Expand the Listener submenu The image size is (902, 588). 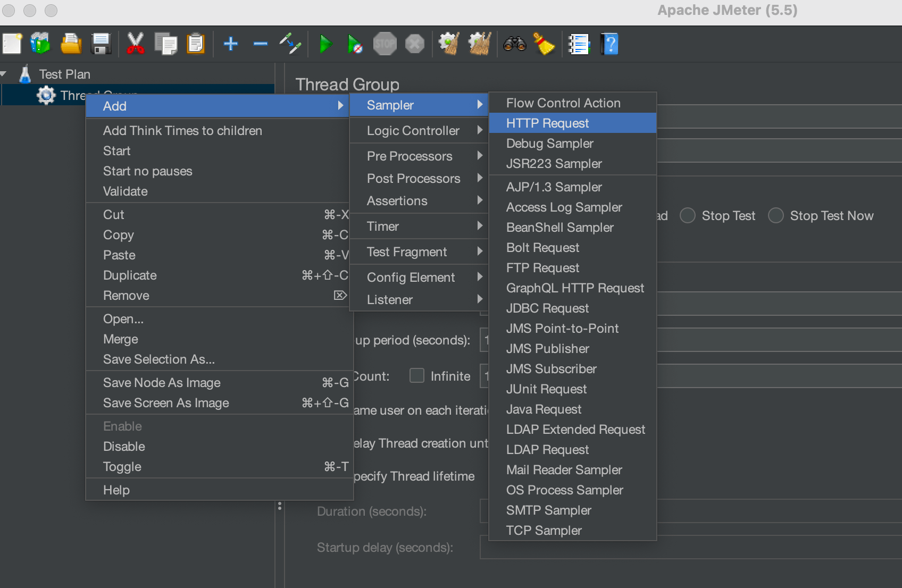pos(418,300)
